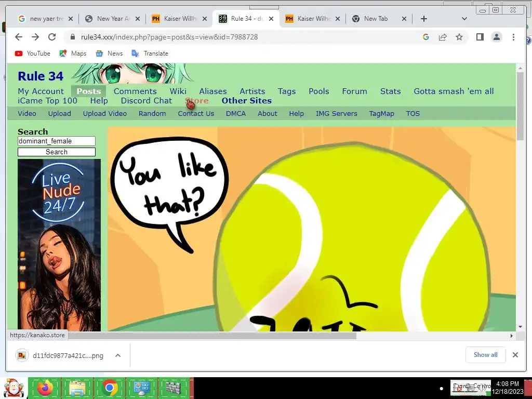Close the downloads bar

515,355
